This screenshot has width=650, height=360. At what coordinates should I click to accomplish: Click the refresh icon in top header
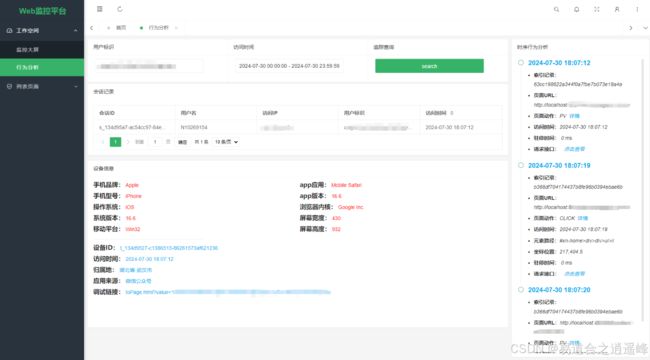[120, 9]
